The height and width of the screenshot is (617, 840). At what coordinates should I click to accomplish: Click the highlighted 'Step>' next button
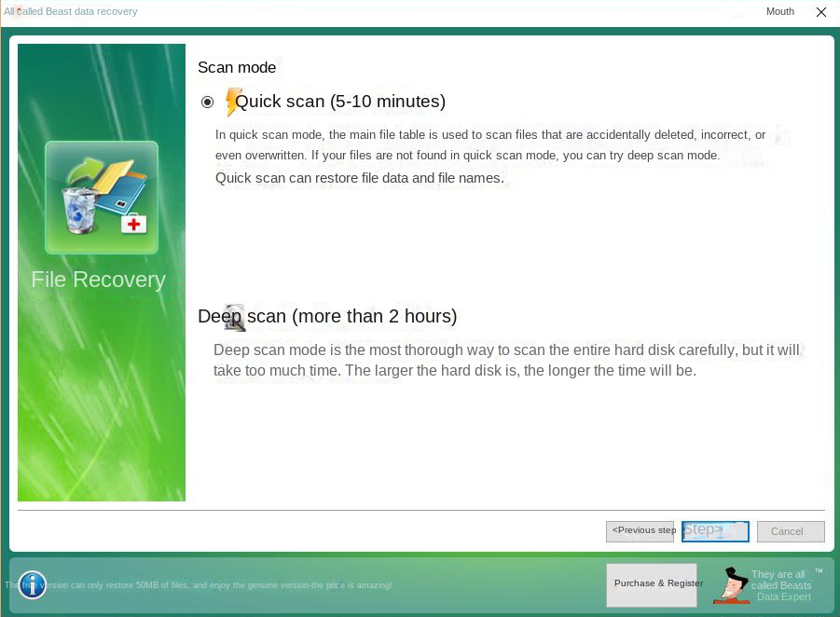click(x=714, y=530)
